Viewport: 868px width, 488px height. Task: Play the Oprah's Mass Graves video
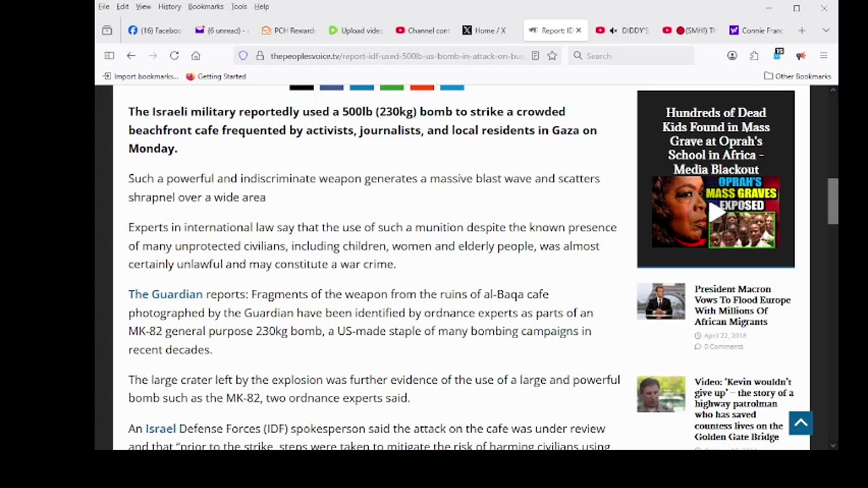[715, 212]
